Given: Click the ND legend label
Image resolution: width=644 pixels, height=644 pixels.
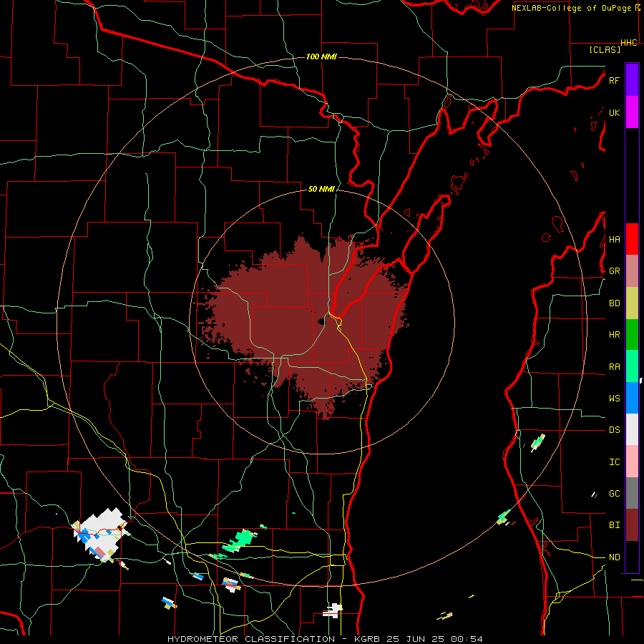Looking at the screenshot, I should pyautogui.click(x=614, y=557).
